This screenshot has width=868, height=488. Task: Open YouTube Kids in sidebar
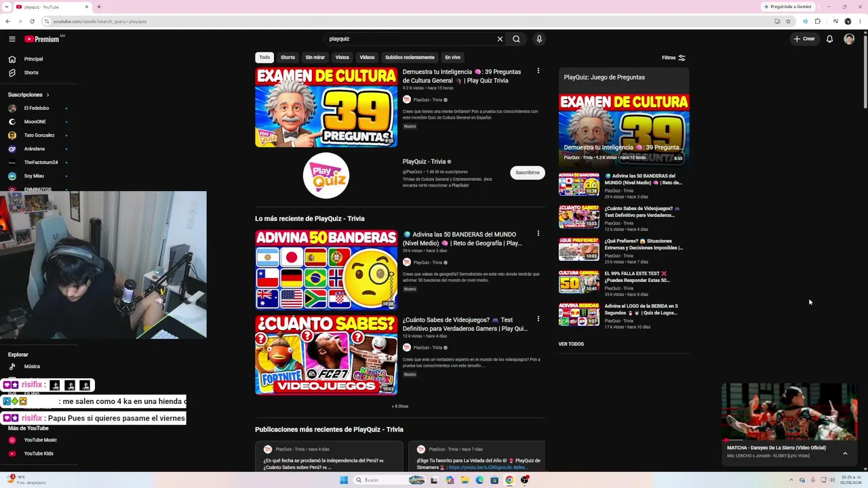coord(39,453)
